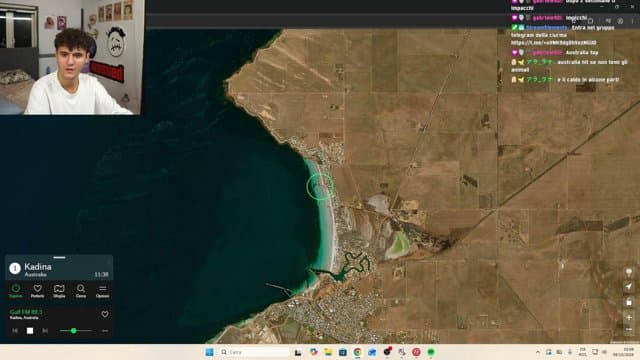Open the black app with red dot in taskbar
Screen dimensions: 640x360
[x=387, y=351]
